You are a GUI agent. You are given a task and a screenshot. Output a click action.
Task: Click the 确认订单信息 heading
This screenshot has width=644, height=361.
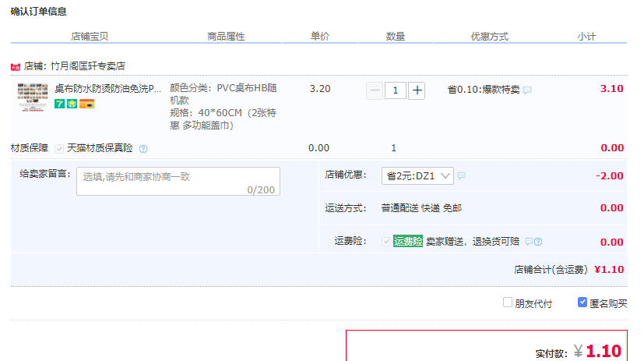tap(39, 12)
